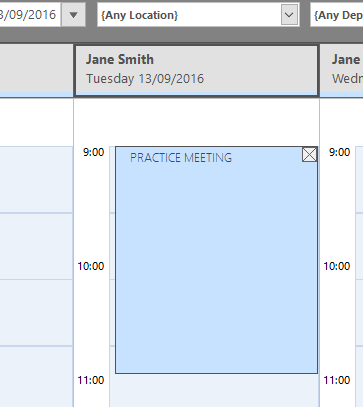Click the 9:00 label in Wednesday column

click(x=339, y=152)
